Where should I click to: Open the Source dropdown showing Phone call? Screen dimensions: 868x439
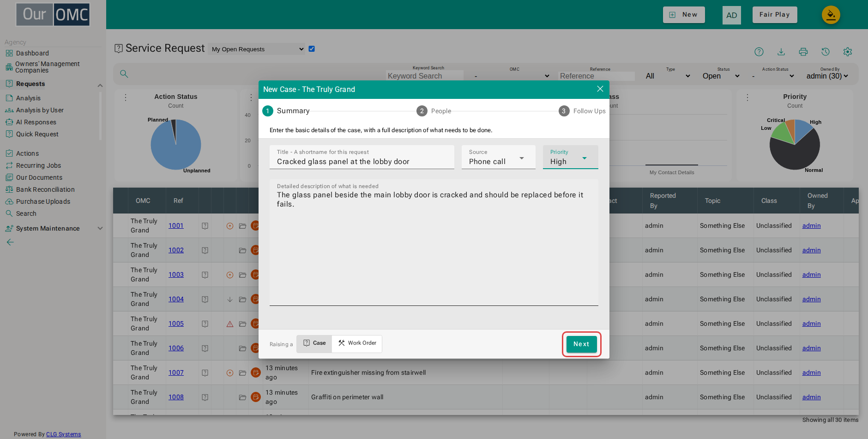(498, 157)
